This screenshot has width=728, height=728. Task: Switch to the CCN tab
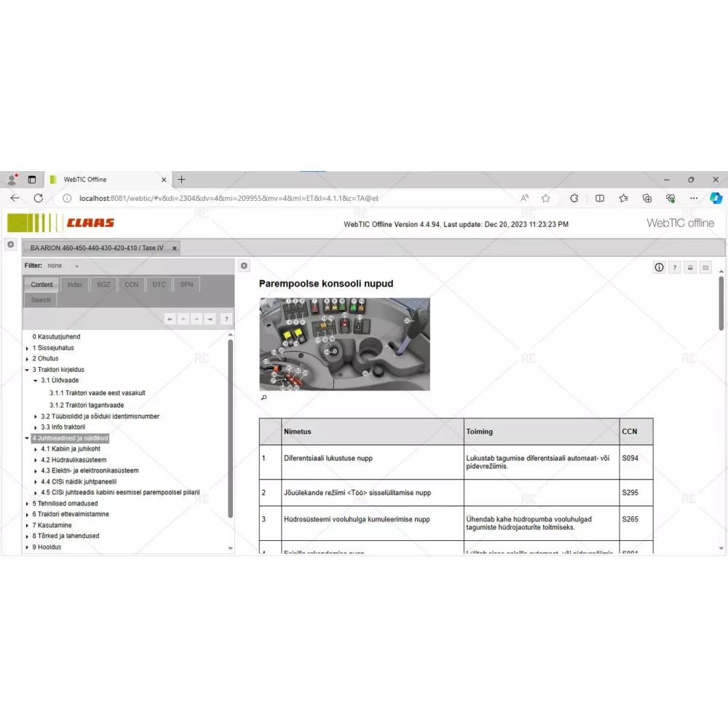click(x=131, y=285)
